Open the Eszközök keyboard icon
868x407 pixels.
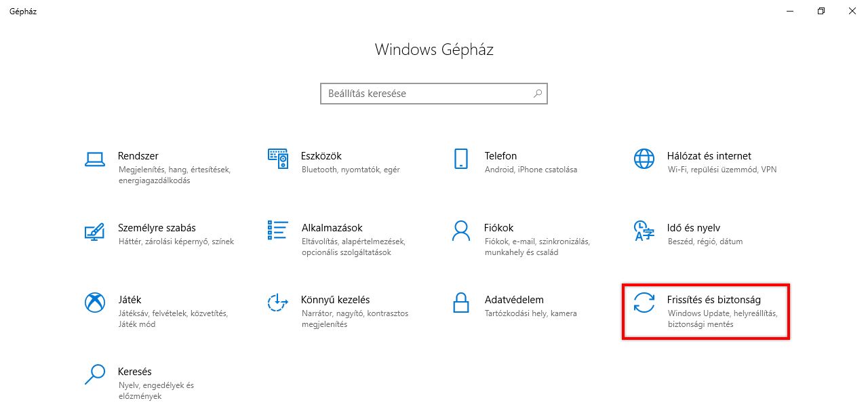(x=278, y=159)
